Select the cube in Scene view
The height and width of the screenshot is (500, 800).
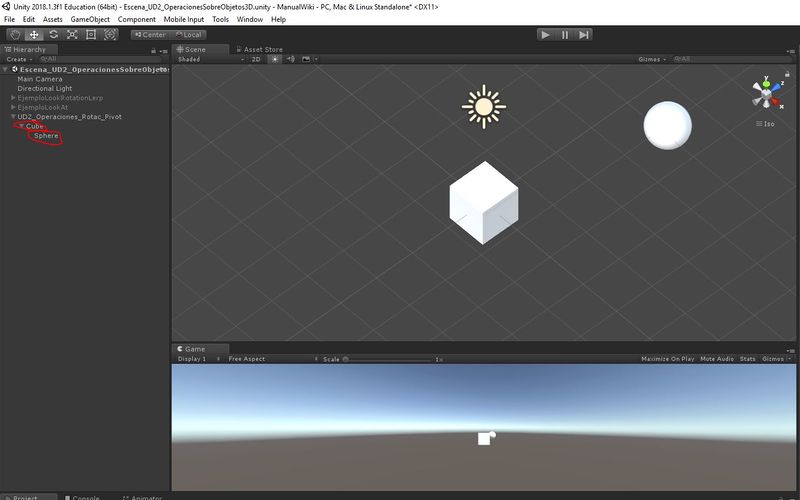(484, 203)
